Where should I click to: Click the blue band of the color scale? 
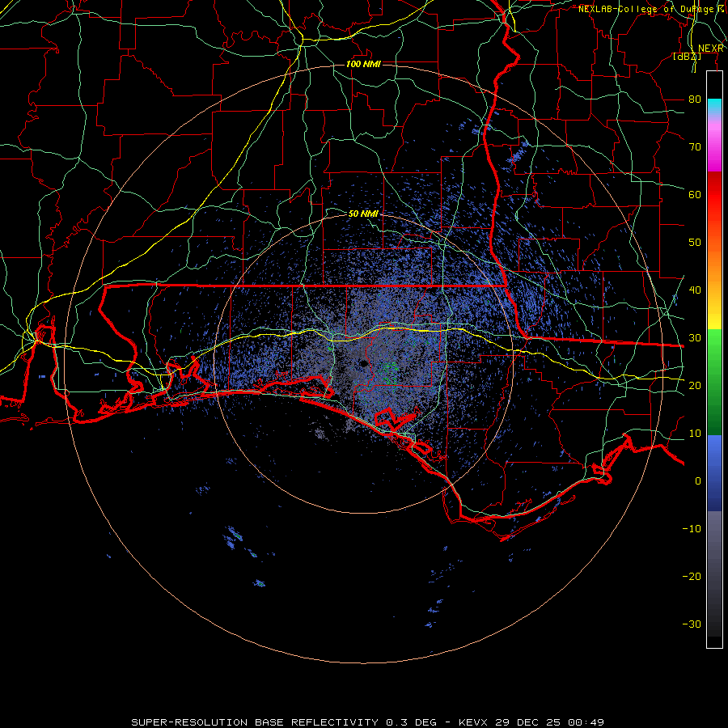pos(714,473)
